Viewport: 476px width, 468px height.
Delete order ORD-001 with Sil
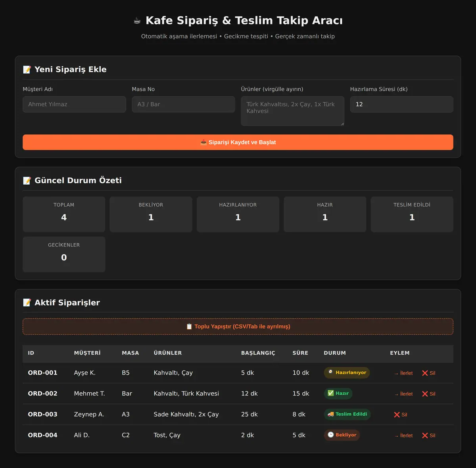click(428, 373)
